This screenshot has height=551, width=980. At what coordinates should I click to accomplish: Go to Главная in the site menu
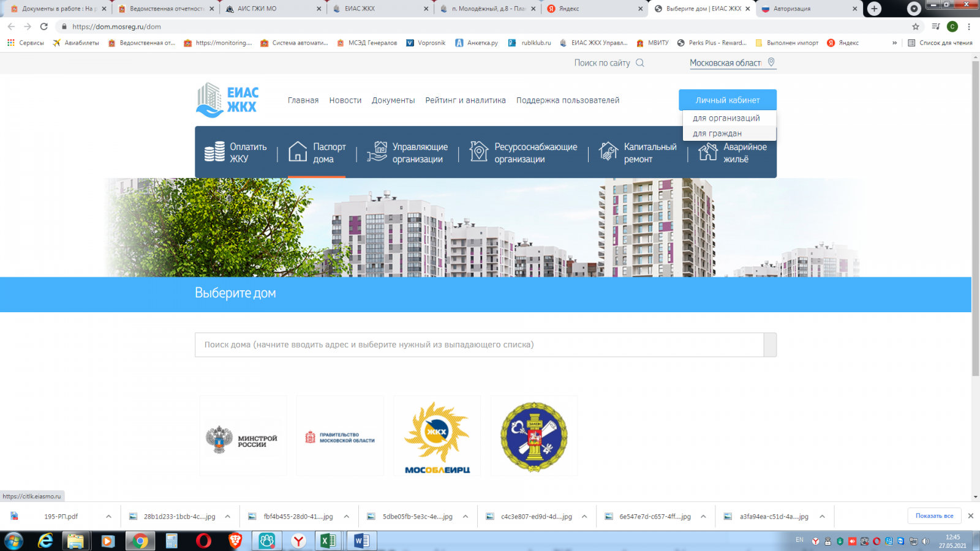coord(303,100)
